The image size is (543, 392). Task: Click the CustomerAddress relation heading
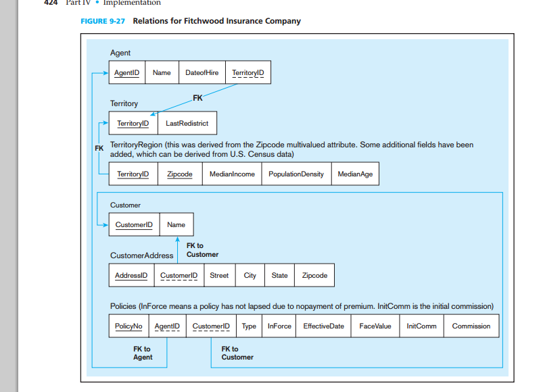[141, 255]
